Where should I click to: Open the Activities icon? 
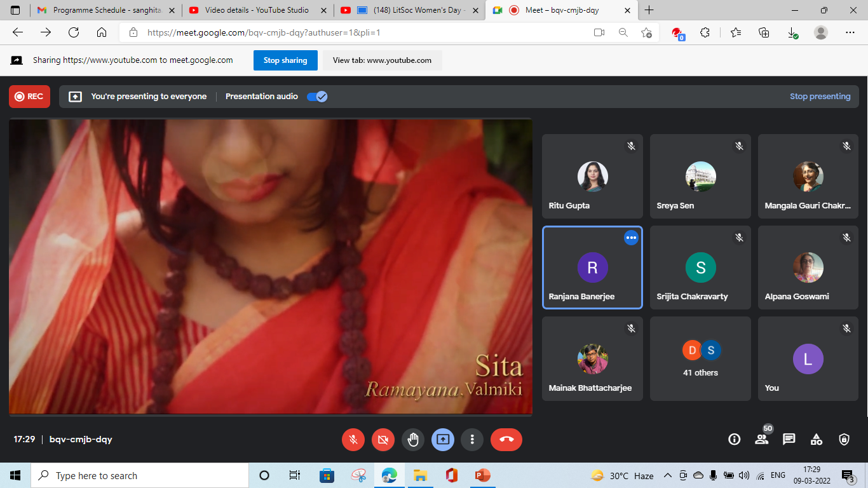pos(817,439)
